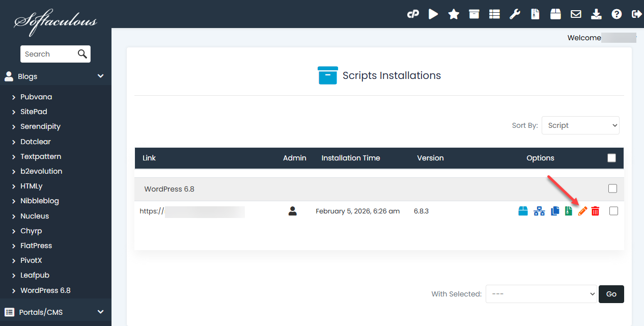Open WordPress 6.8 in the sidebar
This screenshot has width=644, height=326.
(45, 290)
